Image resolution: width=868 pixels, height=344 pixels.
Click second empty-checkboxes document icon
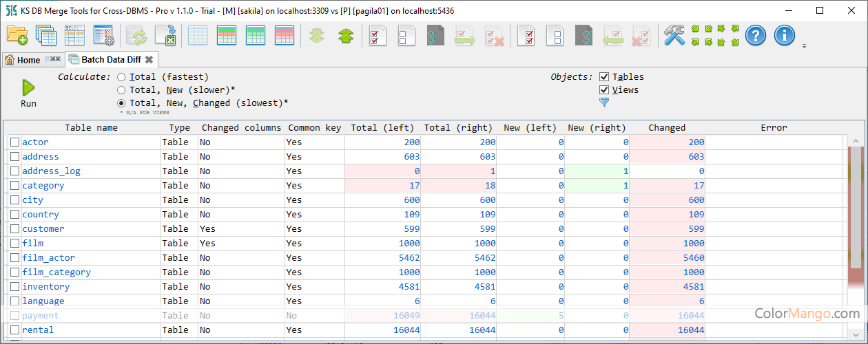click(556, 35)
